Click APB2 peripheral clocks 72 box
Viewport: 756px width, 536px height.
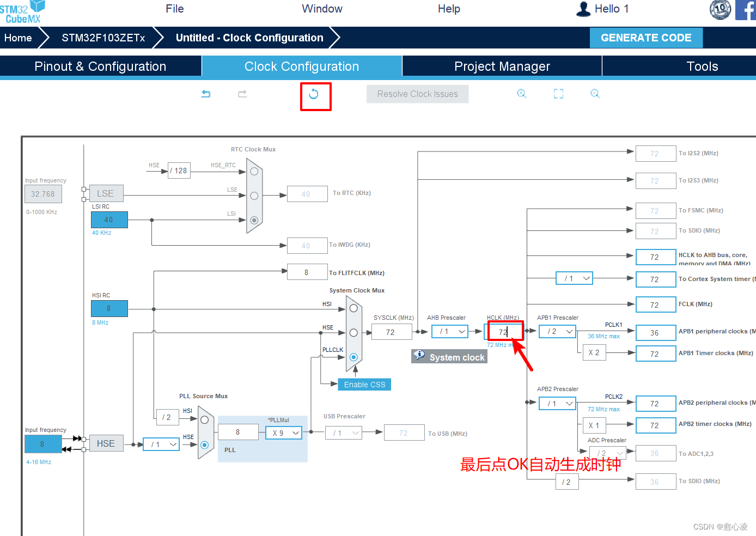coord(655,404)
